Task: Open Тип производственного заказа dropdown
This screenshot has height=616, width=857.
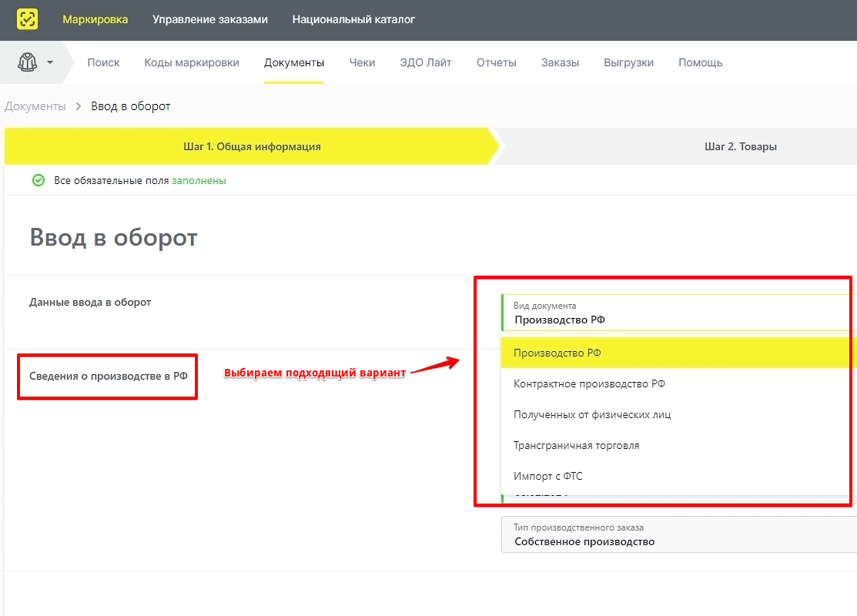Action: pyautogui.click(x=679, y=534)
